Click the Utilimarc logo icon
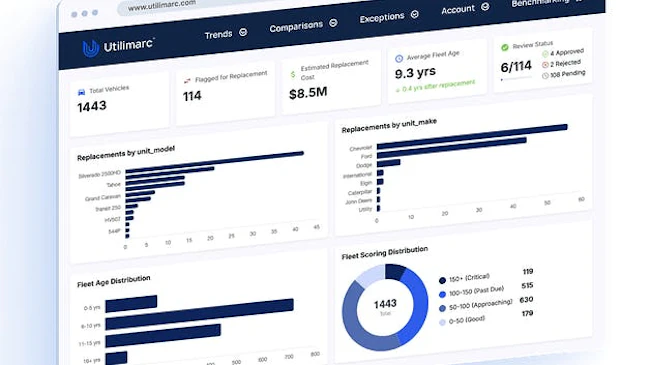 click(90, 49)
